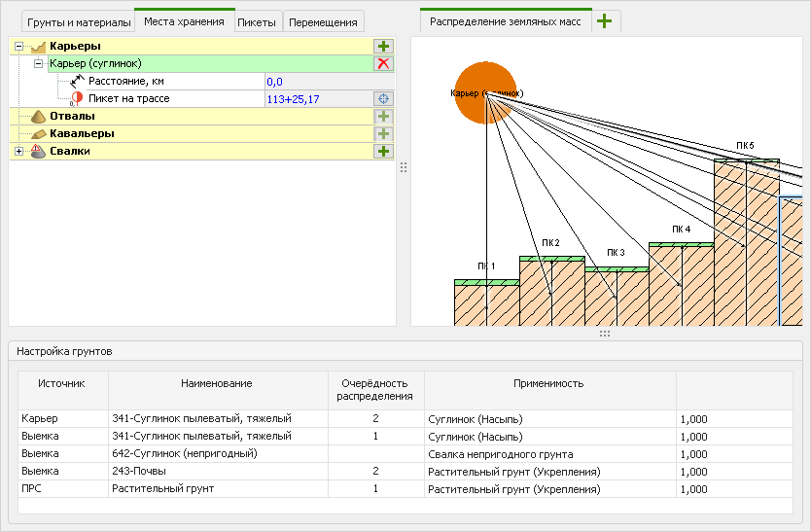Screen dimensions: 811x532
Task: Collapse the Карьеры tree group
Action: pyautogui.click(x=19, y=46)
